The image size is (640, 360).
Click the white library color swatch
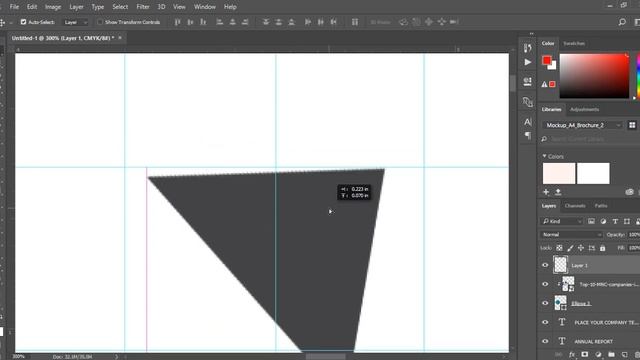point(593,173)
